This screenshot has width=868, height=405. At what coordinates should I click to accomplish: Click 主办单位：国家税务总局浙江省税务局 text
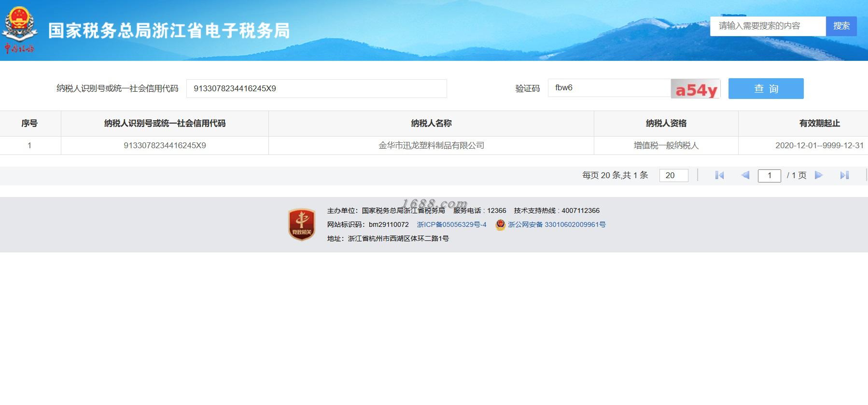pyautogui.click(x=386, y=210)
